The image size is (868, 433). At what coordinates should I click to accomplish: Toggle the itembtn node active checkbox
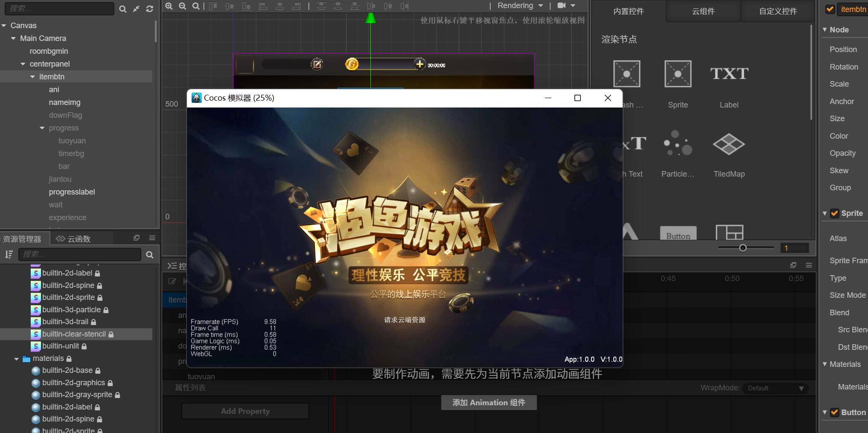(x=830, y=9)
